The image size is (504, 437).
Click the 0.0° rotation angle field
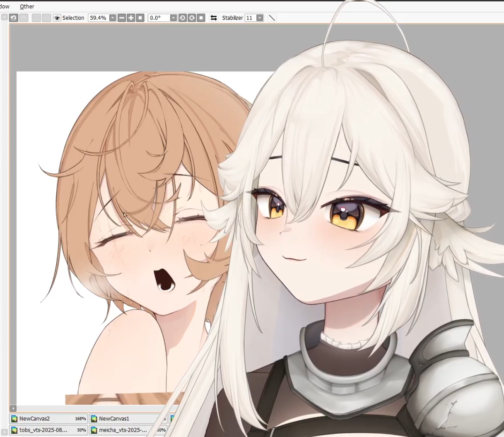pyautogui.click(x=159, y=18)
